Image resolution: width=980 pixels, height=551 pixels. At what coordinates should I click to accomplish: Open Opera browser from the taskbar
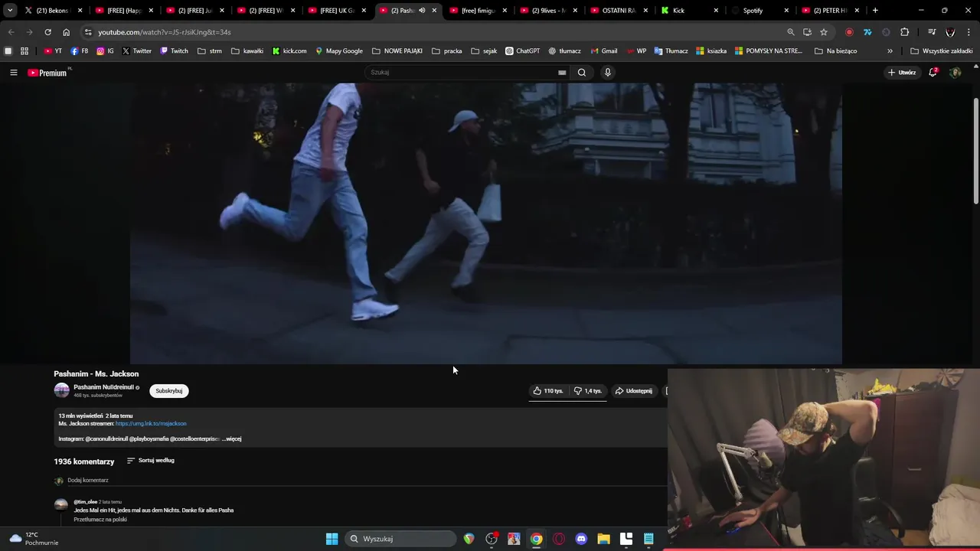coord(559,539)
